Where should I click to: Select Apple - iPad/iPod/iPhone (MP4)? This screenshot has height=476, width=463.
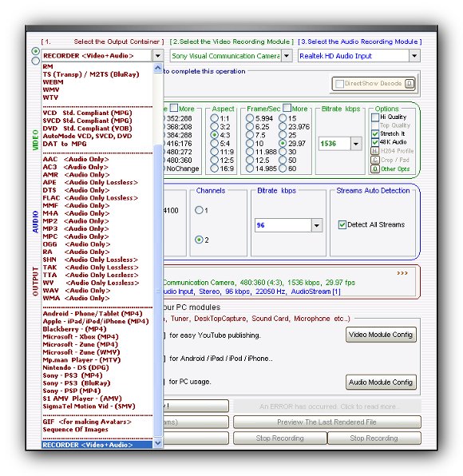[97, 321]
